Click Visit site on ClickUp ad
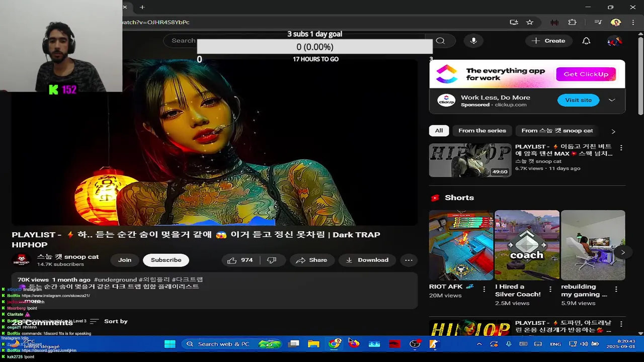Image resolution: width=644 pixels, height=362 pixels. point(578,100)
